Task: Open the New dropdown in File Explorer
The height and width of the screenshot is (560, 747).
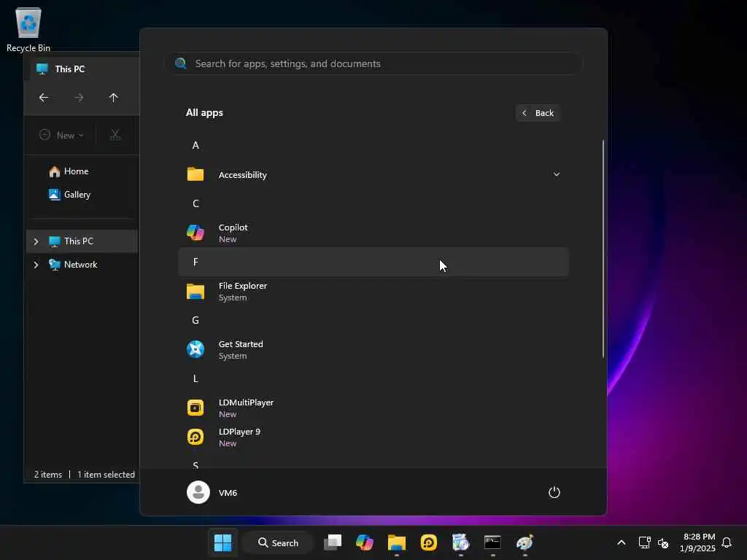Action: 61,135
